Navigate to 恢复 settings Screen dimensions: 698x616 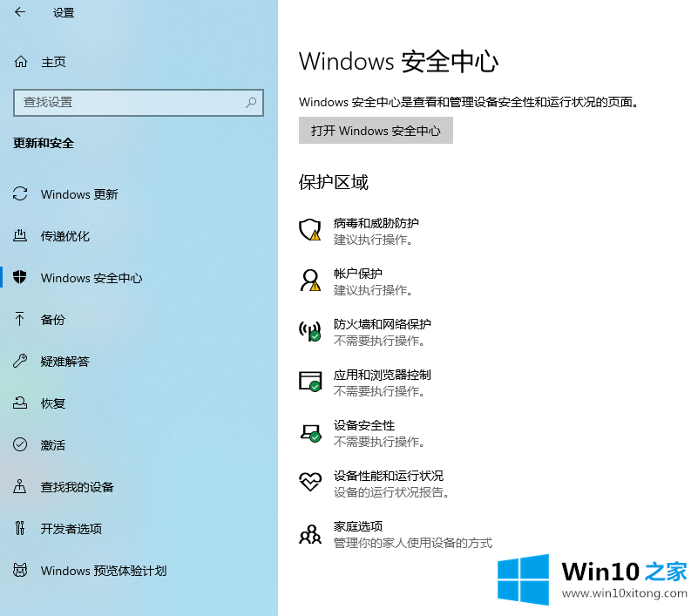(53, 403)
